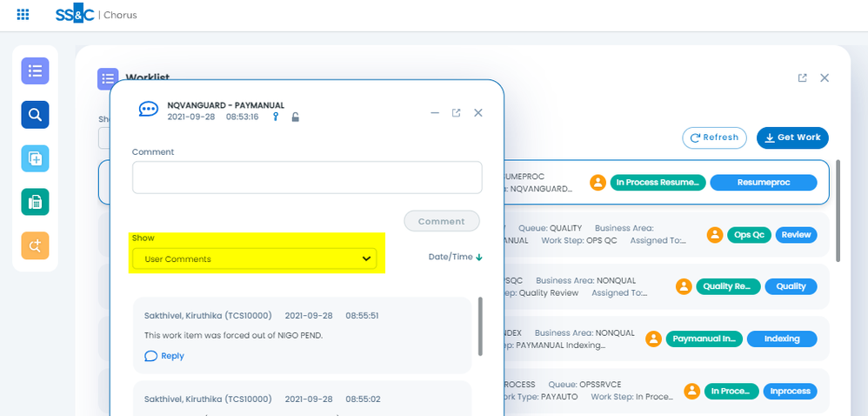Click the create new item sidebar icon
Viewport: 868px width, 416px height.
(35, 158)
